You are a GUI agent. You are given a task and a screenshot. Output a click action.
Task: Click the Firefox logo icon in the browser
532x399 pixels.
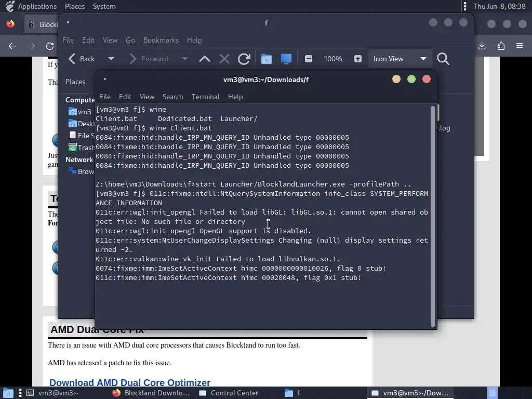(10, 24)
